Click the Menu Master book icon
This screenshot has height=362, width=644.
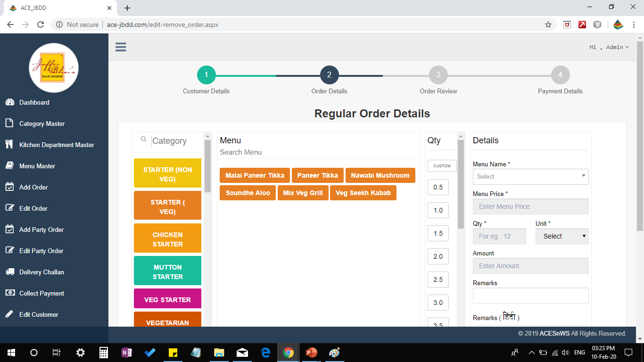pyautogui.click(x=9, y=165)
